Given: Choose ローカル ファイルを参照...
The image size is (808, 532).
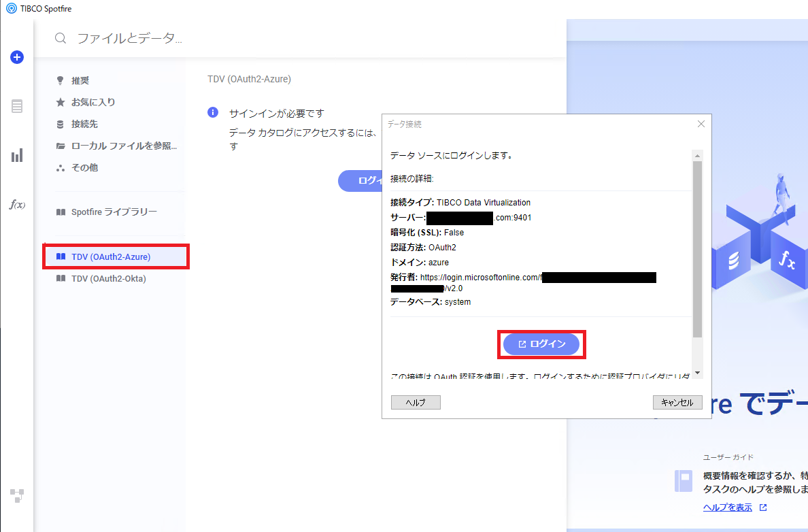Looking at the screenshot, I should (x=124, y=146).
